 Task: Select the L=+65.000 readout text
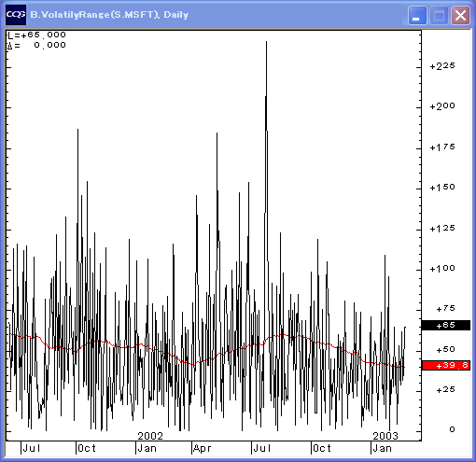pos(36,35)
